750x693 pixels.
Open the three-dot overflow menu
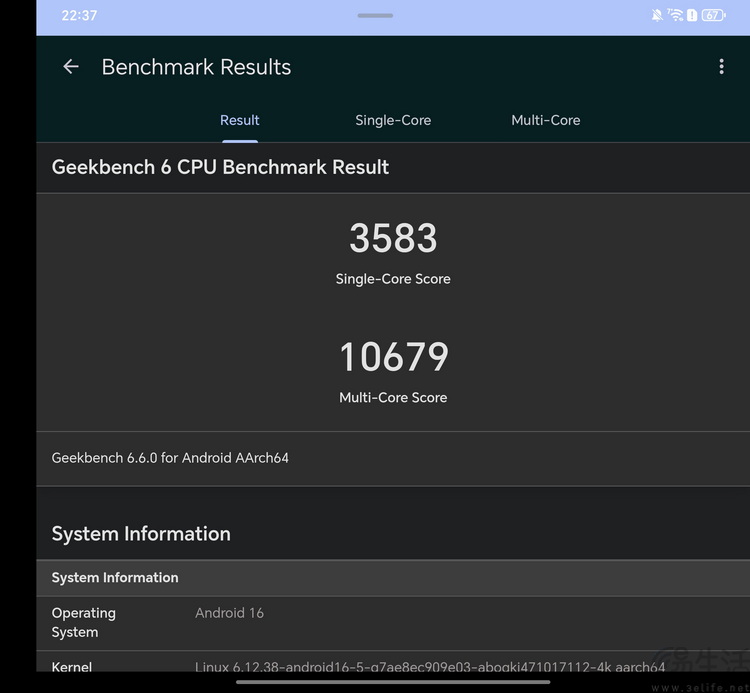pos(721,67)
